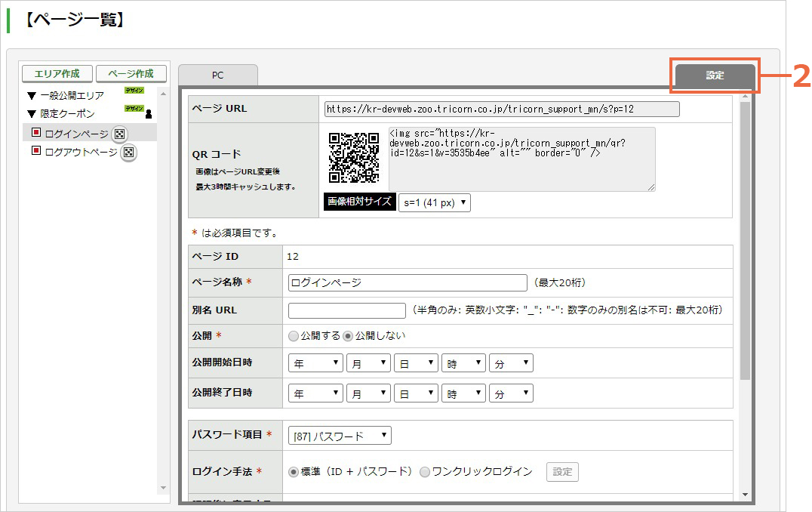Screen dimensions: 812x512
Task: Click the member person icon on 限定クーポン
Action: 149,113
